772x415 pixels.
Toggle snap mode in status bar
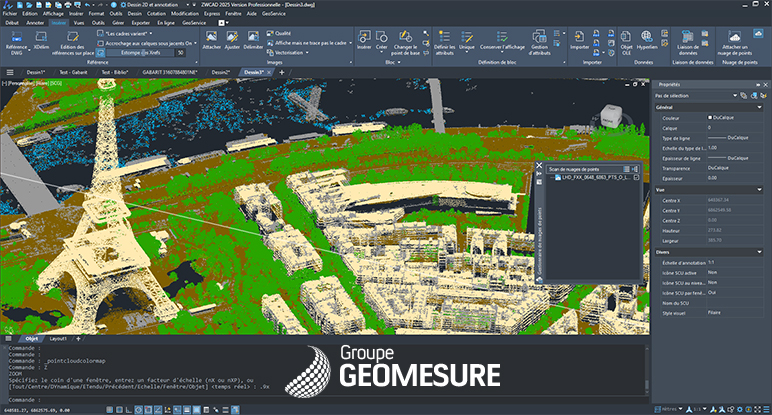[x=119, y=410]
